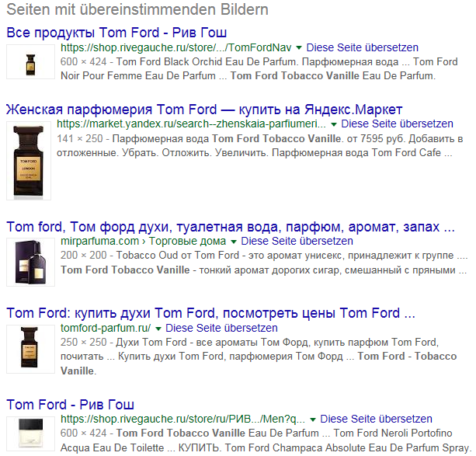Open 'Tom ford, Том форд духи' result title
The image size is (476, 456).
coord(231,227)
